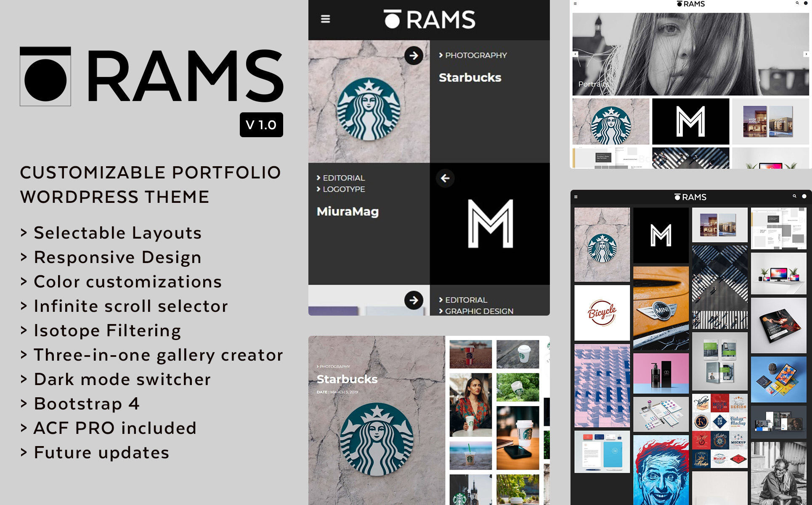Image resolution: width=812 pixels, height=505 pixels.
Task: Toggle dark mode switch in dark preview
Action: pyautogui.click(x=804, y=196)
